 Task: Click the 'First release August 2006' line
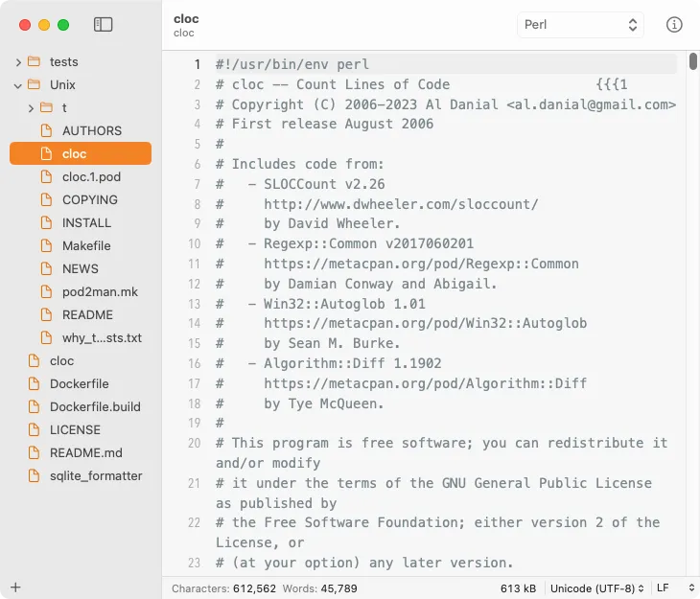coord(324,124)
